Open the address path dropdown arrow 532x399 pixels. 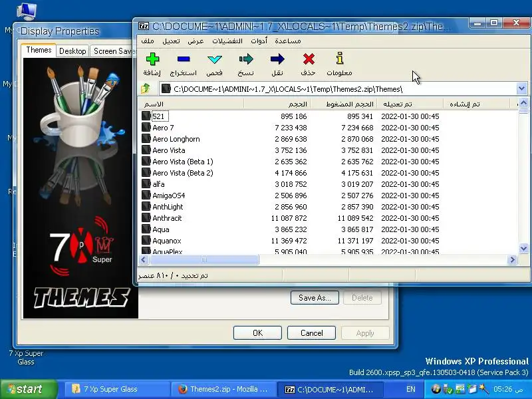tap(522, 89)
